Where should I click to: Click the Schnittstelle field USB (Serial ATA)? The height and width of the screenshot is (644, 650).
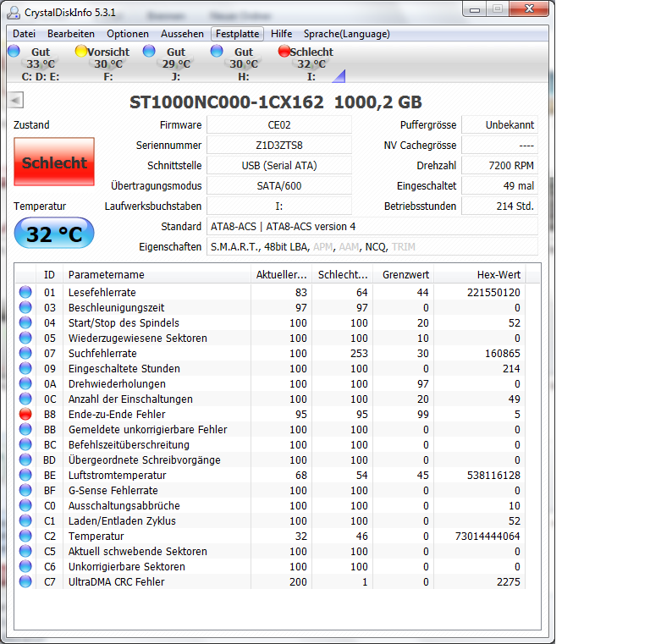point(279,165)
